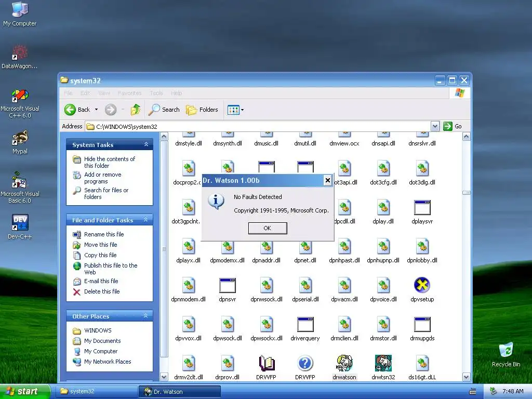This screenshot has width=532, height=399.
Task: Close the Dr. Watson dialog with its X
Action: [327, 180]
